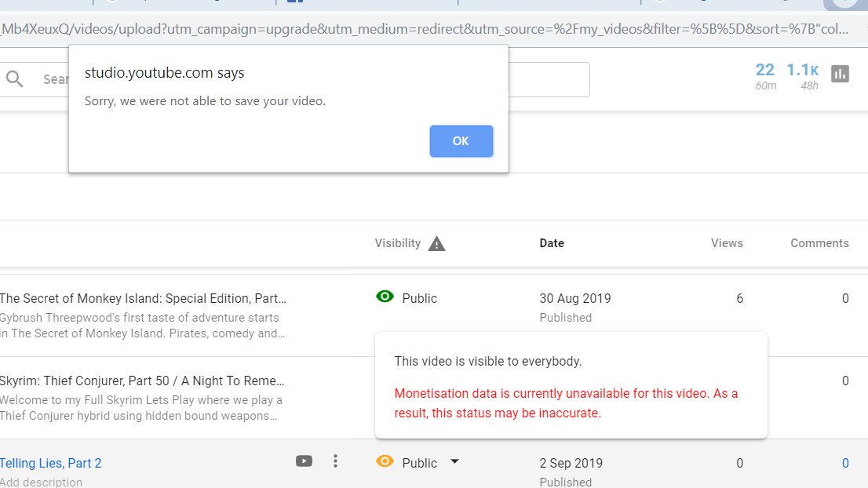The height and width of the screenshot is (488, 868).
Task: Click Public label for Monkey Island video
Action: (420, 298)
